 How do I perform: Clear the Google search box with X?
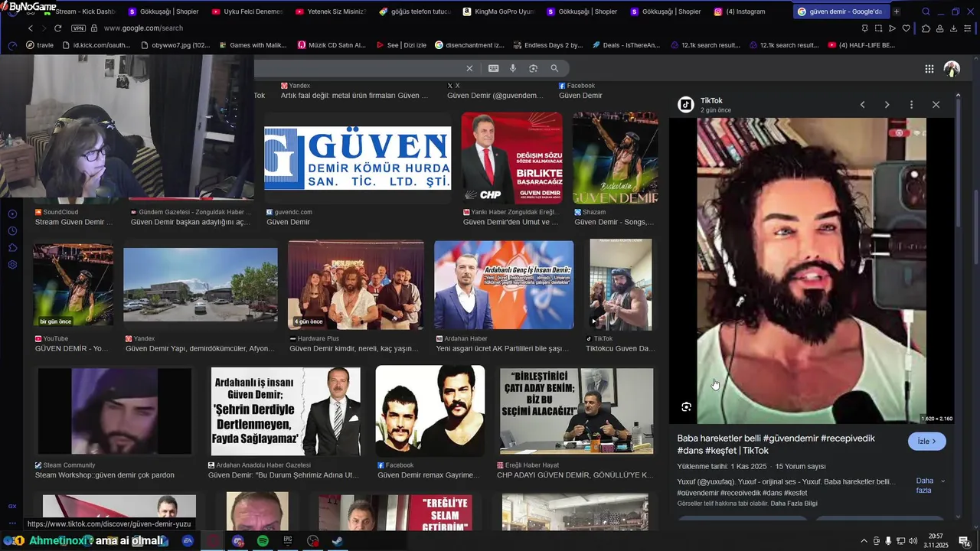coord(470,68)
